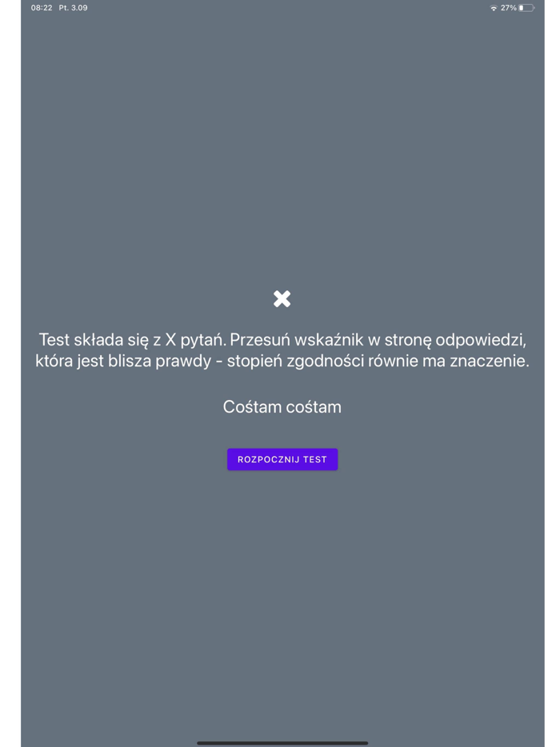This screenshot has height=747, width=560.
Task: Start the test with Rozpocznij Test
Action: pyautogui.click(x=282, y=459)
